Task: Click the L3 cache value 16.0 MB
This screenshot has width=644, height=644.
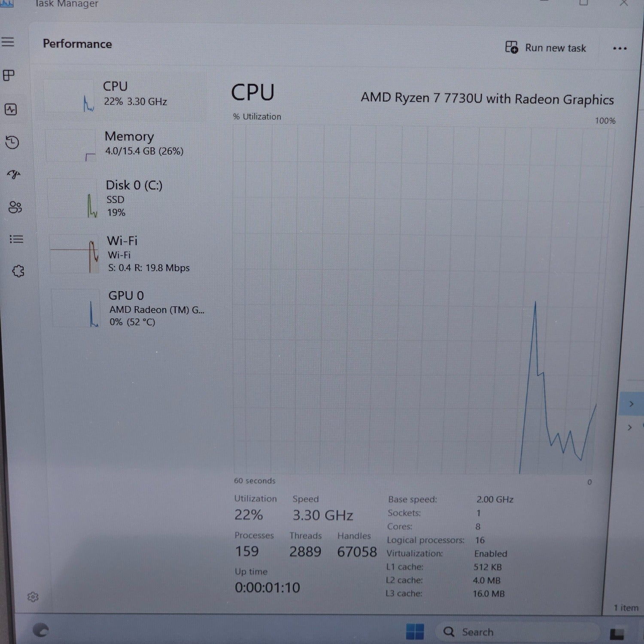Action: (x=489, y=594)
